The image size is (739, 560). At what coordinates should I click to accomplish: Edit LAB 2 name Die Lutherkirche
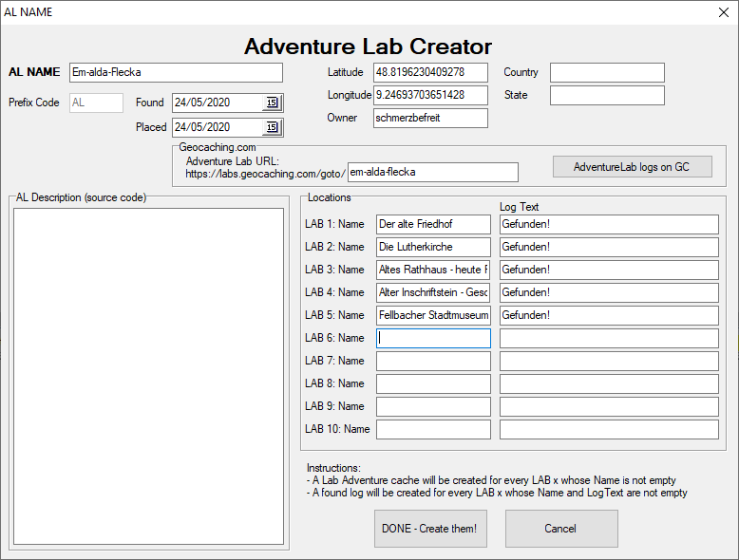coord(433,247)
